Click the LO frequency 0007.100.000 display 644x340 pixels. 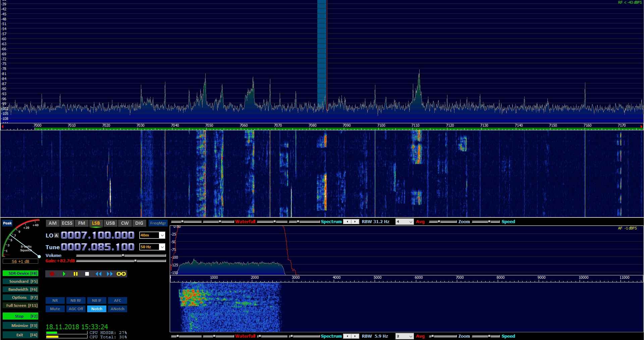98,235
